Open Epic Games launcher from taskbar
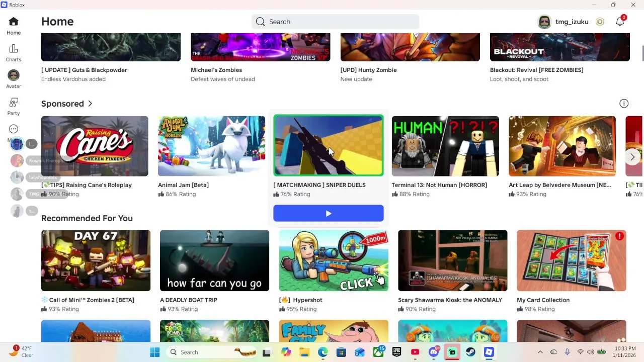The width and height of the screenshot is (644, 362). point(396,352)
